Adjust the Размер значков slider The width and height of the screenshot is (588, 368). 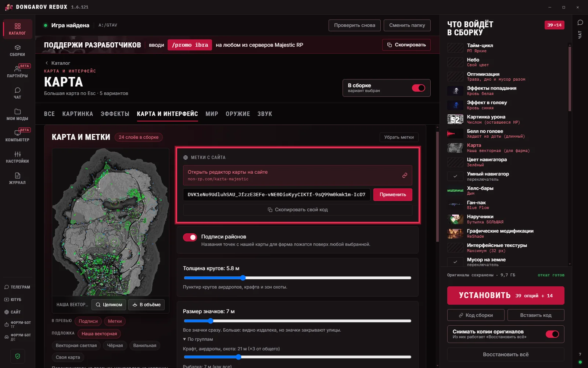[x=297, y=321]
